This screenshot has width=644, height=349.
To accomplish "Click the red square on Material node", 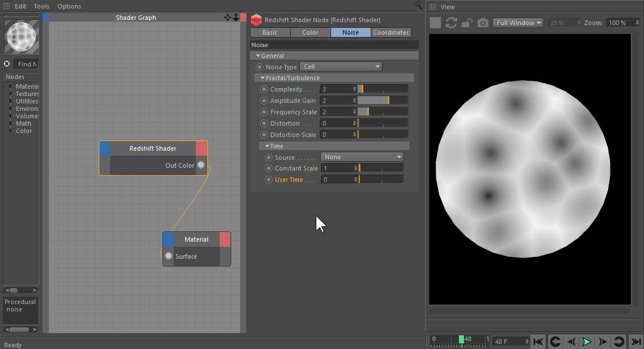I will click(x=225, y=239).
